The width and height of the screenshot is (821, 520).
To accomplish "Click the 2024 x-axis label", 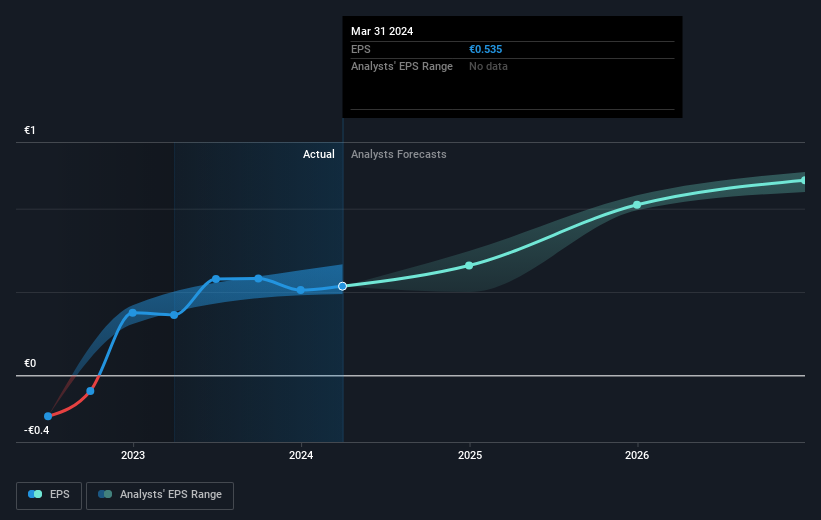I will click(x=301, y=455).
